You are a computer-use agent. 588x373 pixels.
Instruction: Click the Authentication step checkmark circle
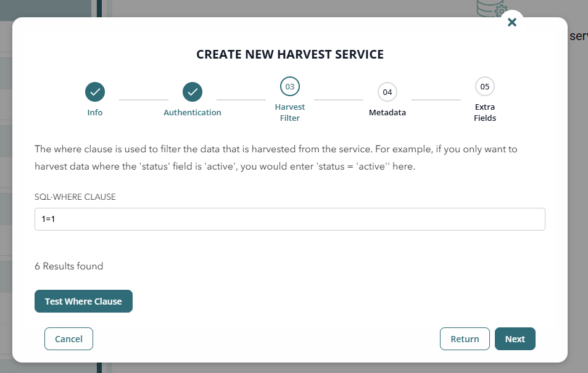193,92
